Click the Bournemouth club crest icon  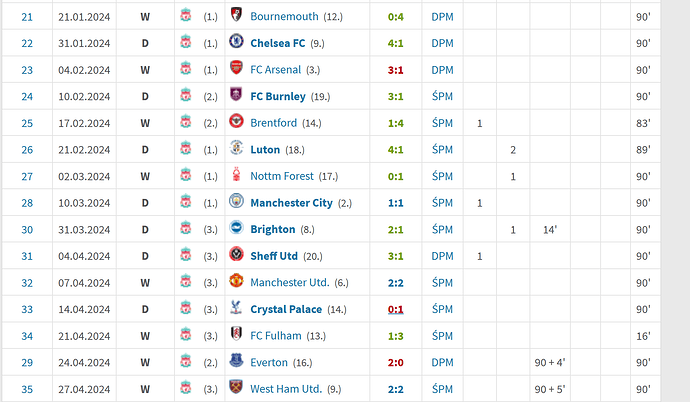tap(236, 15)
